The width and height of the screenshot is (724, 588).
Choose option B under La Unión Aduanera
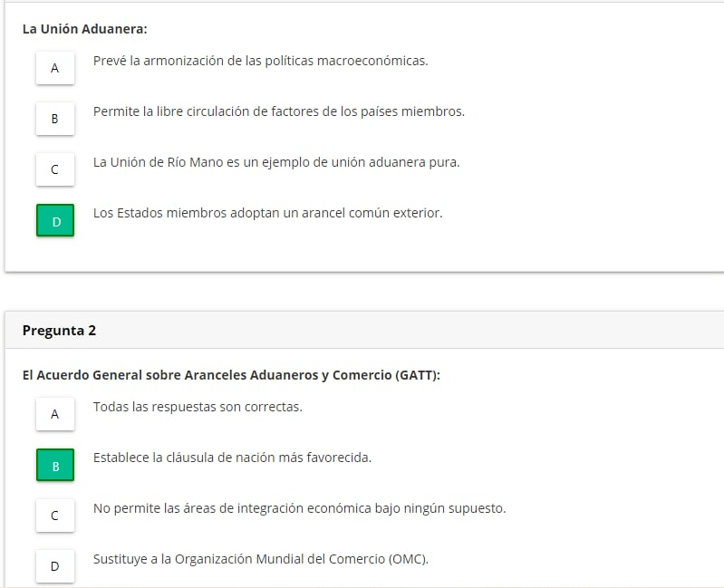point(54,119)
